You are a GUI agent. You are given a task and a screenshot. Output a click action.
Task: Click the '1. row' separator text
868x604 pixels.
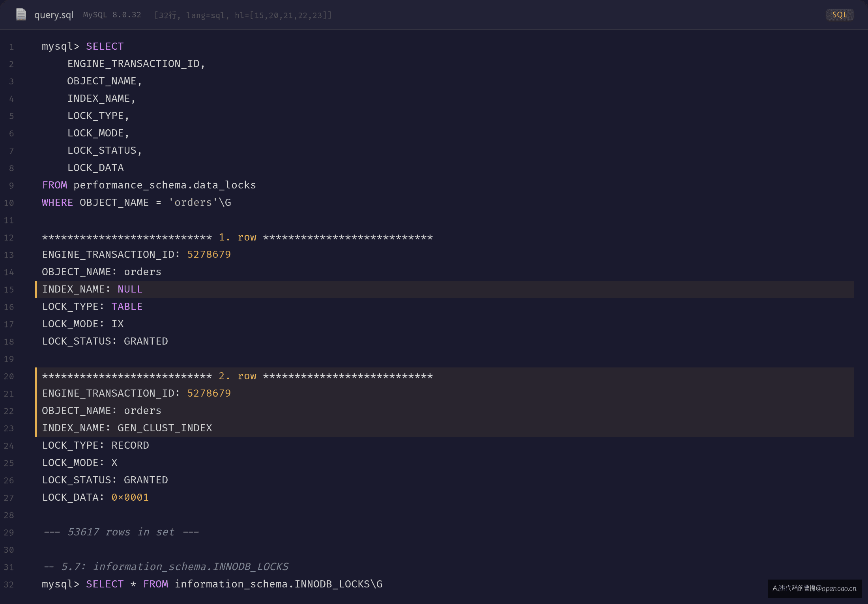click(x=238, y=237)
